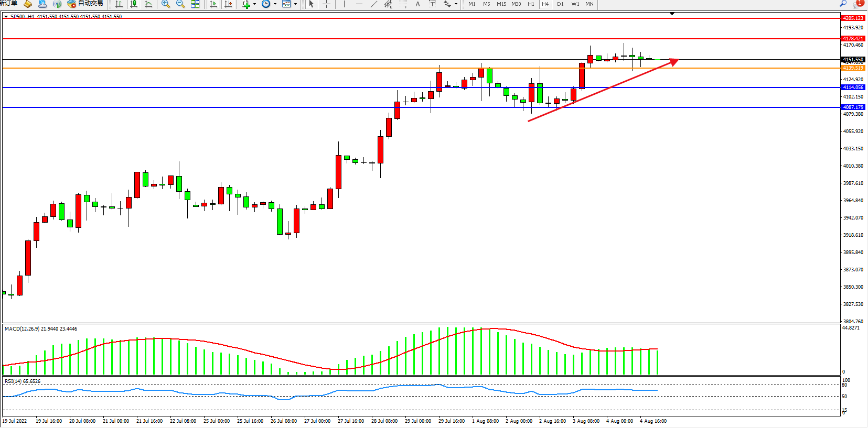Switch to the M15 timeframe
868x428 pixels.
pos(501,4)
